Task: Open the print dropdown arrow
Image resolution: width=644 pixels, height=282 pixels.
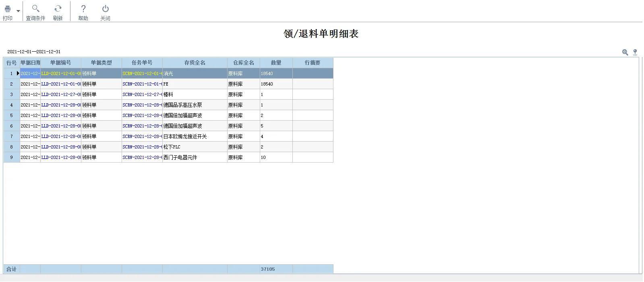Action: coord(18,11)
